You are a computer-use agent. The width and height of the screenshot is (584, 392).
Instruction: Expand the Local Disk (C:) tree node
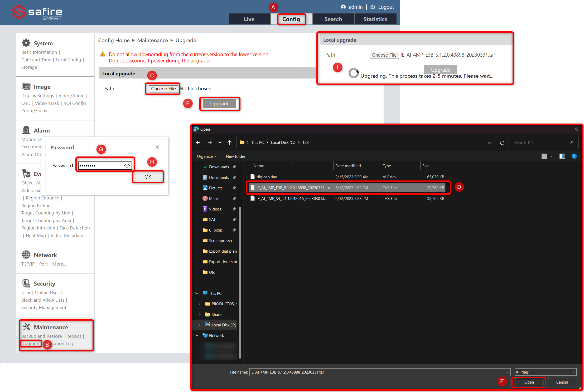coord(200,325)
